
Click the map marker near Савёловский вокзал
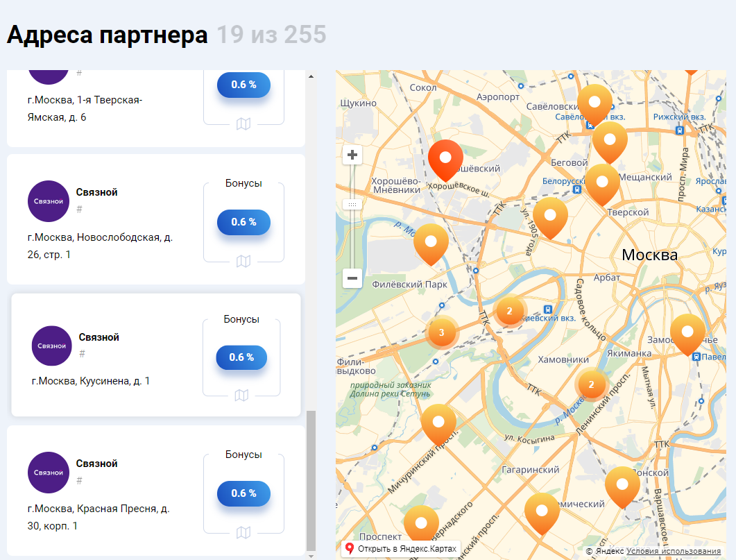coord(594,104)
